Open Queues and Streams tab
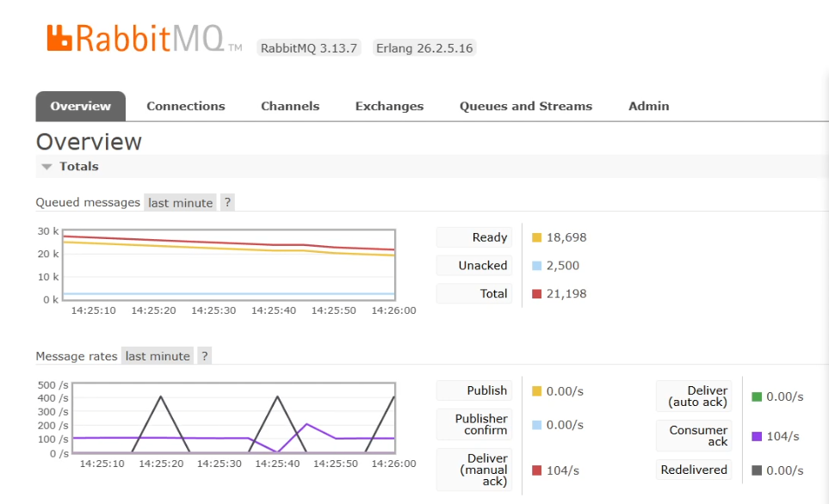 [526, 106]
